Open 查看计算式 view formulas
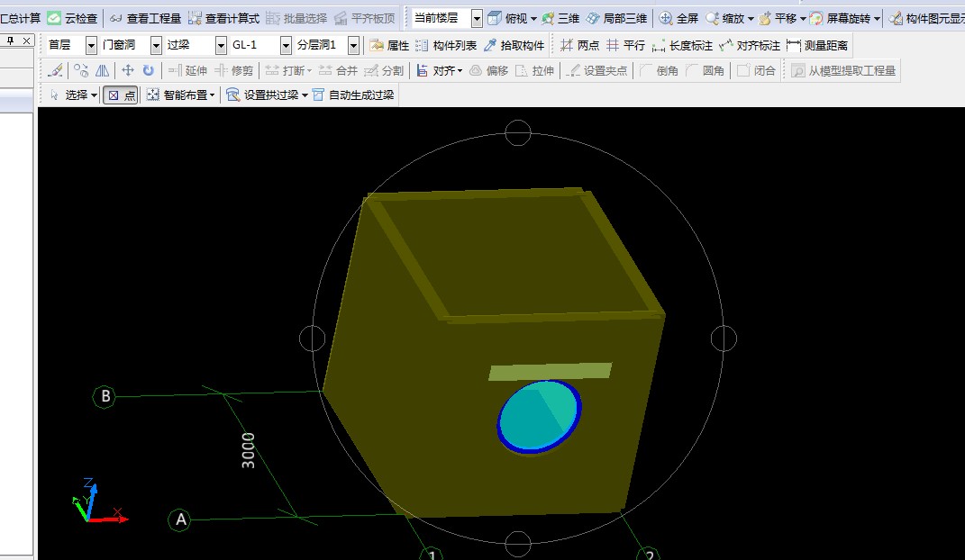This screenshot has width=965, height=560. point(224,18)
